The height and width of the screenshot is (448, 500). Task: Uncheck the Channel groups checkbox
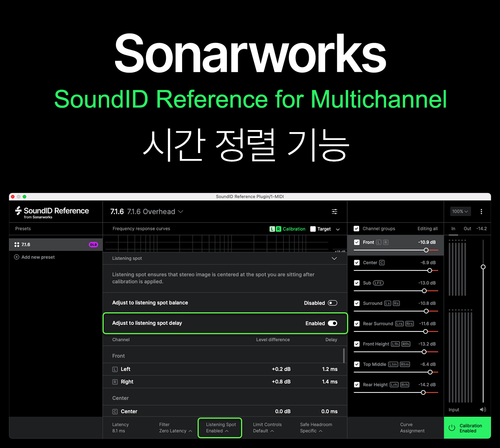tap(356, 229)
